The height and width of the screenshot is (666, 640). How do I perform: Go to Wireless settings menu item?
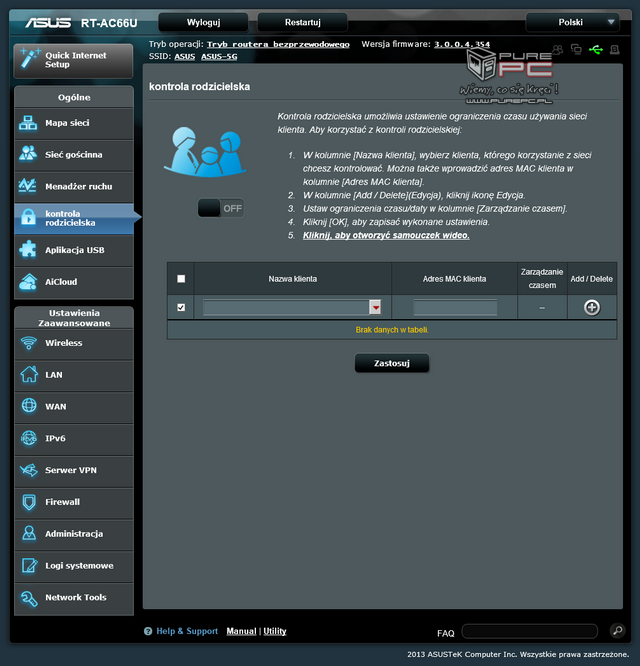74,343
